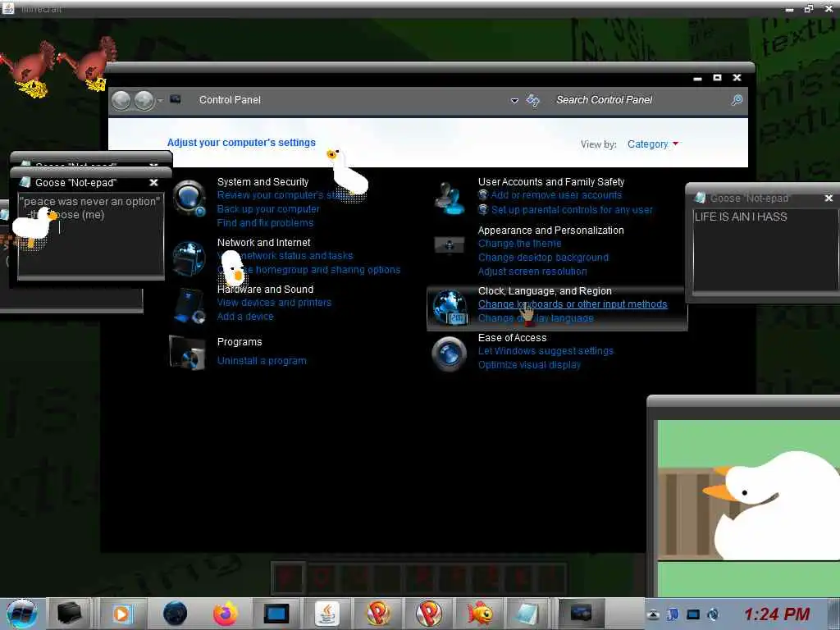
Task: Expand the address bar history dropdown arrow
Action: coord(514,101)
